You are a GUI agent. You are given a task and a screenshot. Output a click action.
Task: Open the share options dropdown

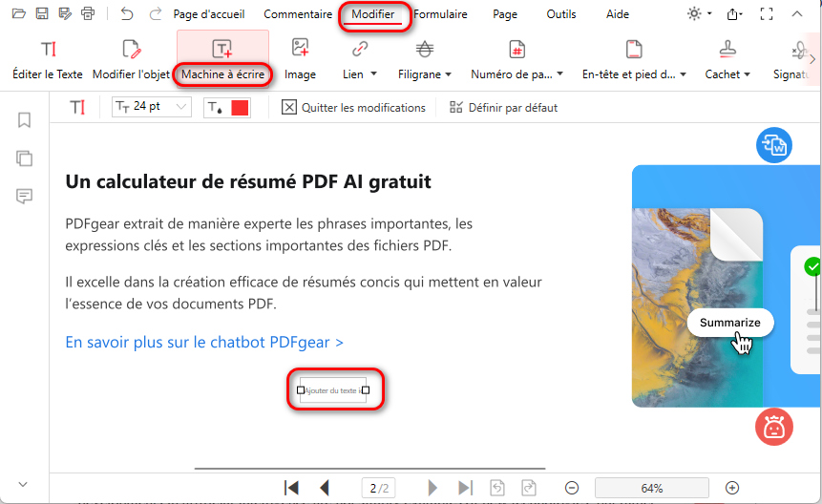click(734, 14)
